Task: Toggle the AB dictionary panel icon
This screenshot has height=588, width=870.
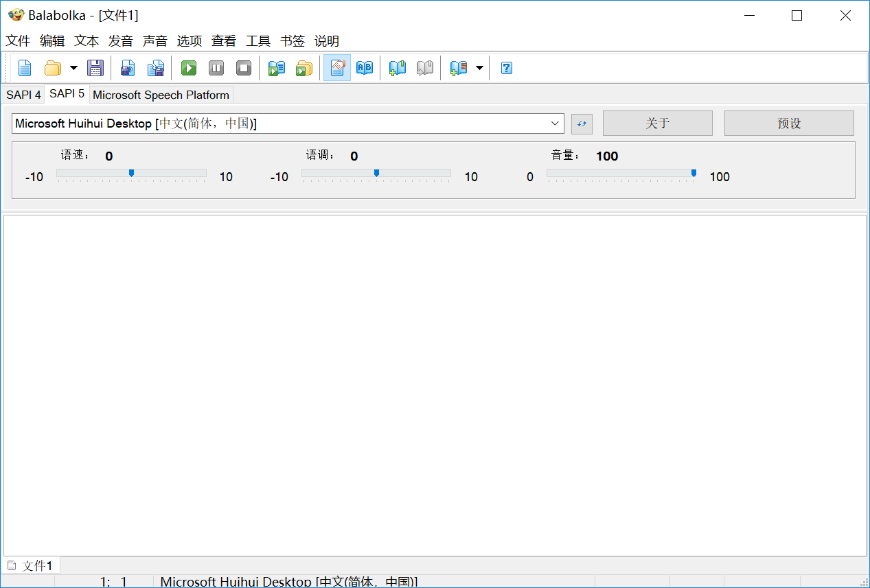Action: click(x=365, y=68)
